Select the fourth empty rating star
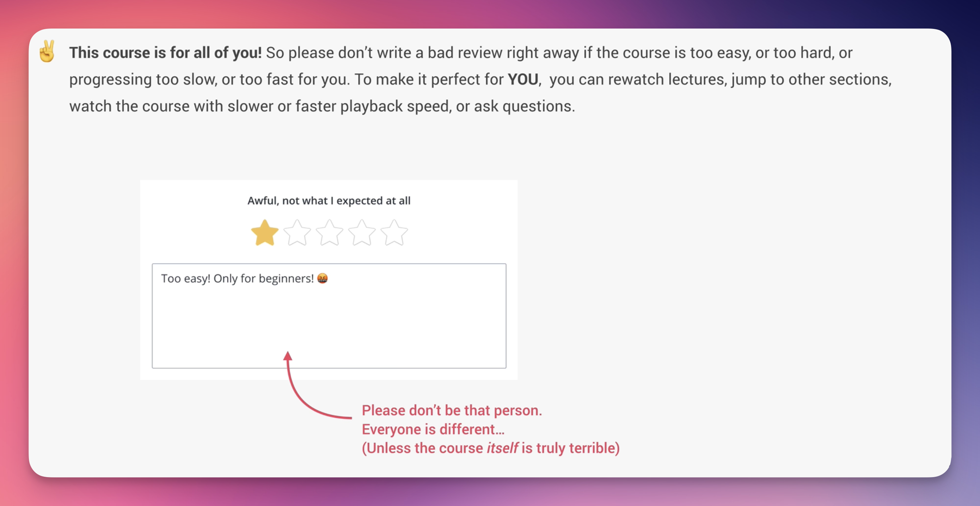 point(362,233)
